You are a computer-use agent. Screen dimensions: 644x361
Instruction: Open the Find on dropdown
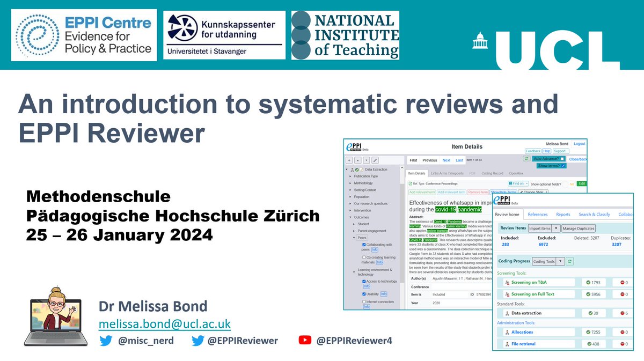518,183
